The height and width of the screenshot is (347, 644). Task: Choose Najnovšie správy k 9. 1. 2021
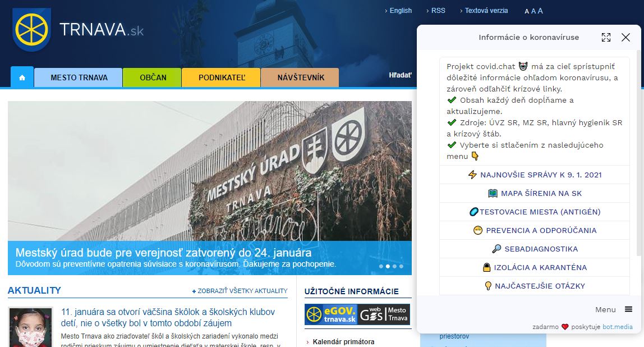535,175
